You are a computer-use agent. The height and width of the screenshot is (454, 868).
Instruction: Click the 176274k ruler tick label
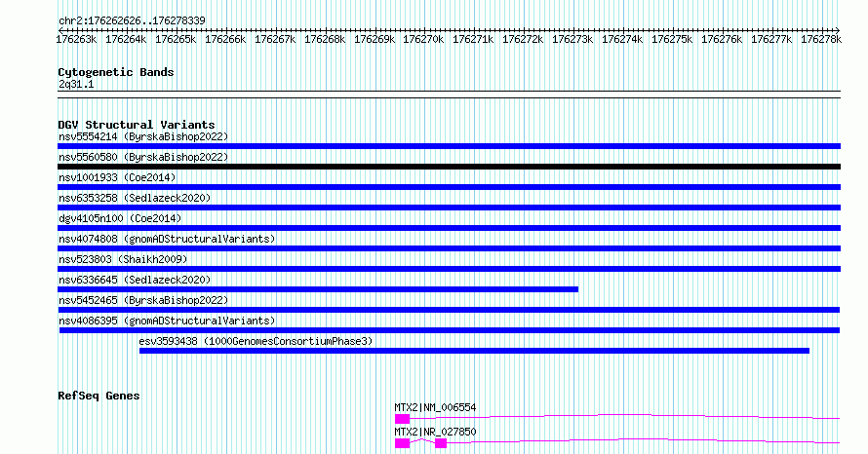coord(622,39)
